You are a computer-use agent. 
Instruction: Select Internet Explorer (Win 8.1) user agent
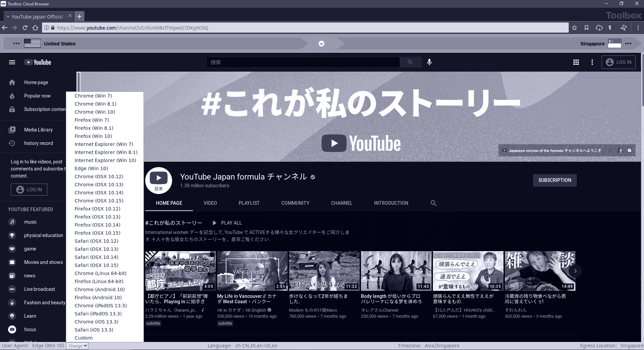click(105, 152)
